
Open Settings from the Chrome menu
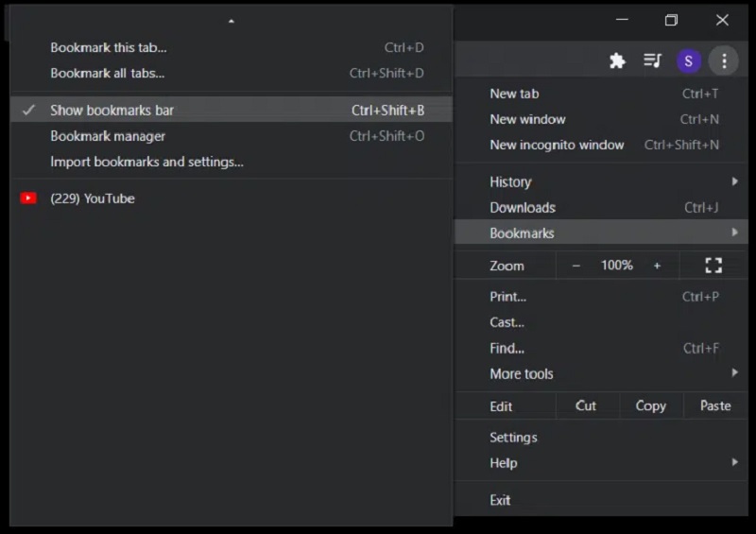[513, 438]
